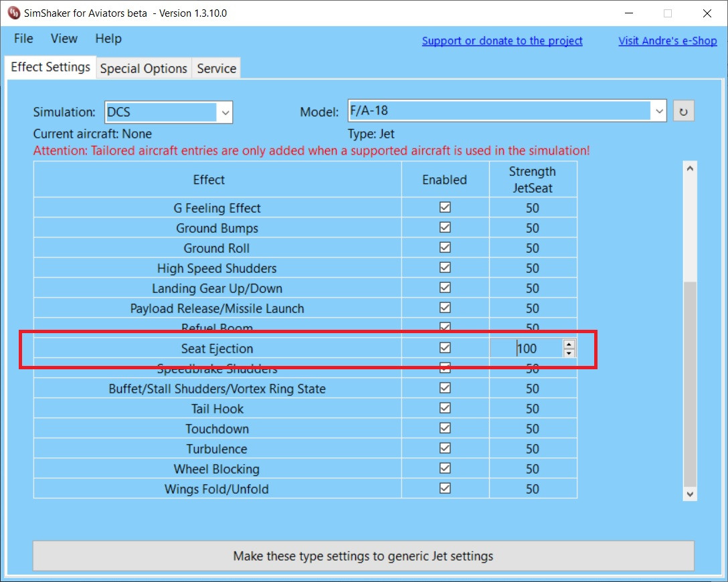Select the Ground Bumps effect name

[x=217, y=228]
